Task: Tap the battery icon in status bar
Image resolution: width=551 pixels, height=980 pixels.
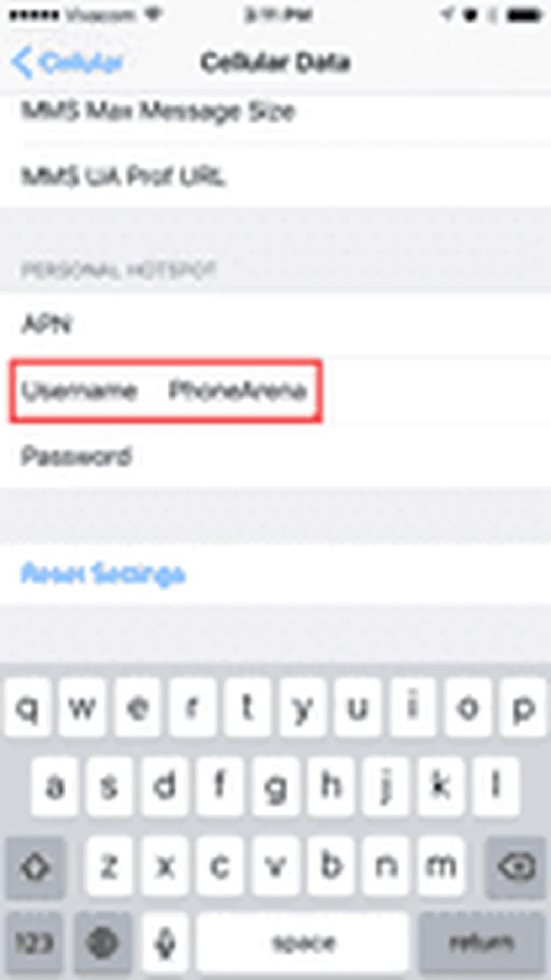Action: [524, 15]
